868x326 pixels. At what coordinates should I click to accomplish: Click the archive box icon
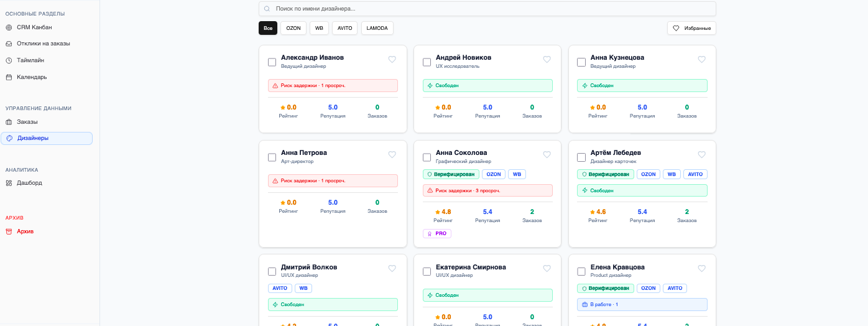coord(9,231)
